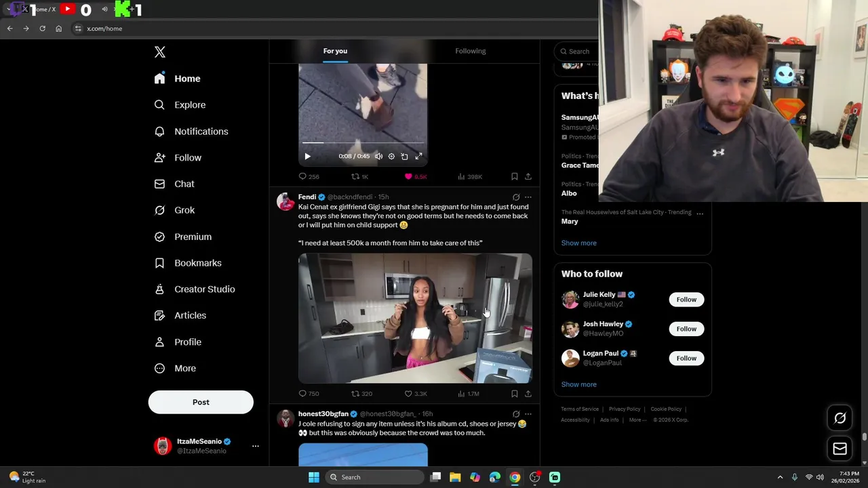Repost the post with 1K reposts
Viewport: 868px width, 488px height.
359,176
